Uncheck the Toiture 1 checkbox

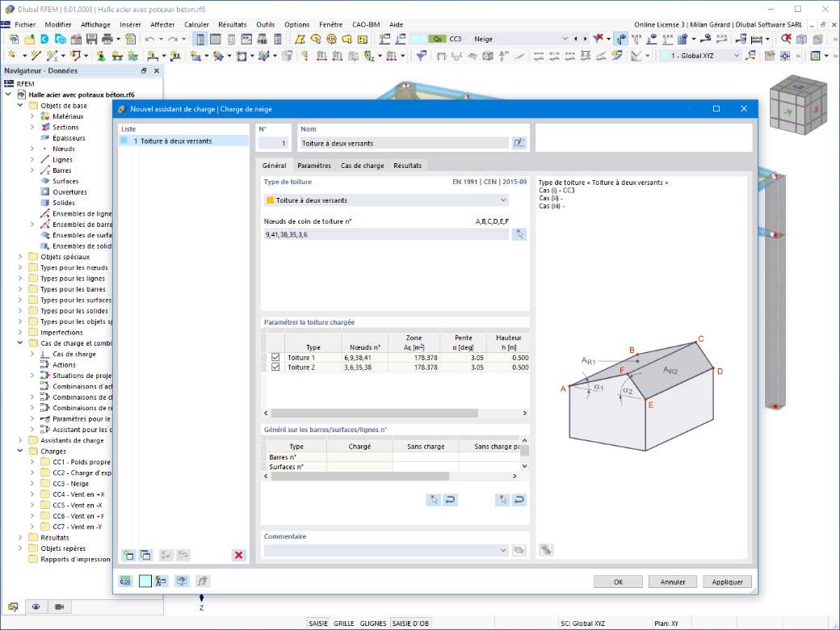275,357
